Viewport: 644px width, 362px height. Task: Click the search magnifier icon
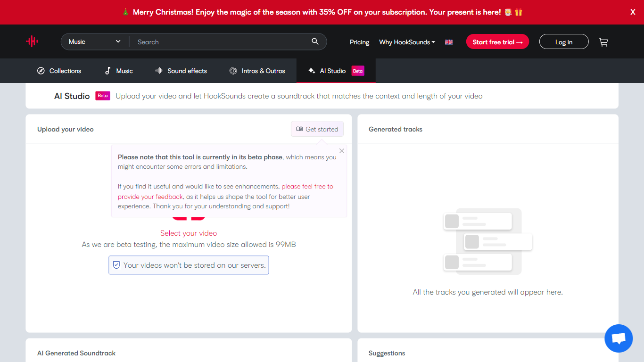click(315, 41)
